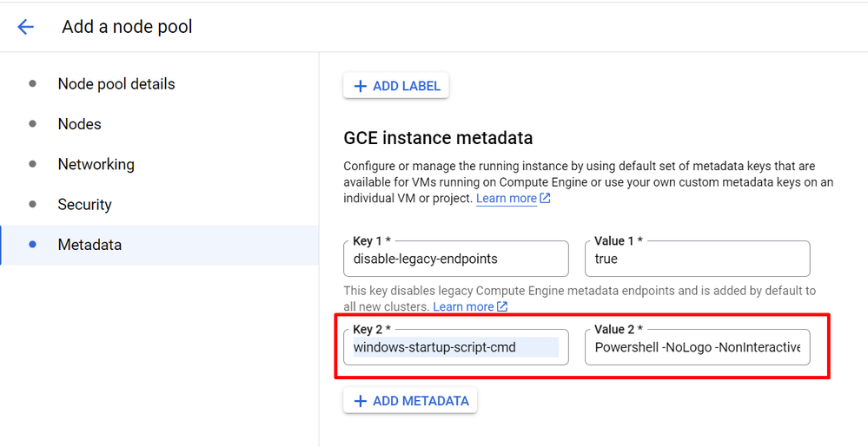
Task: Select the Metadata sidebar item
Action: [x=89, y=245]
